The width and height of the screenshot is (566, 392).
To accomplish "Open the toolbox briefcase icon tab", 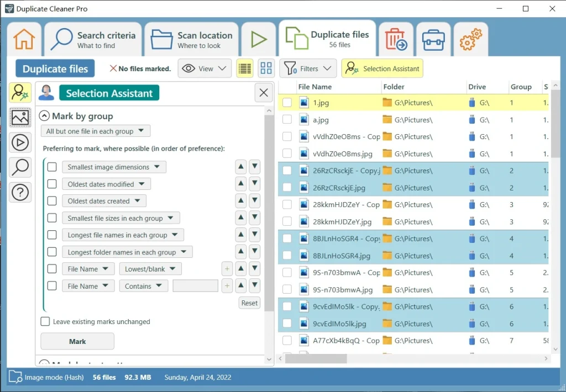I will pyautogui.click(x=433, y=39).
